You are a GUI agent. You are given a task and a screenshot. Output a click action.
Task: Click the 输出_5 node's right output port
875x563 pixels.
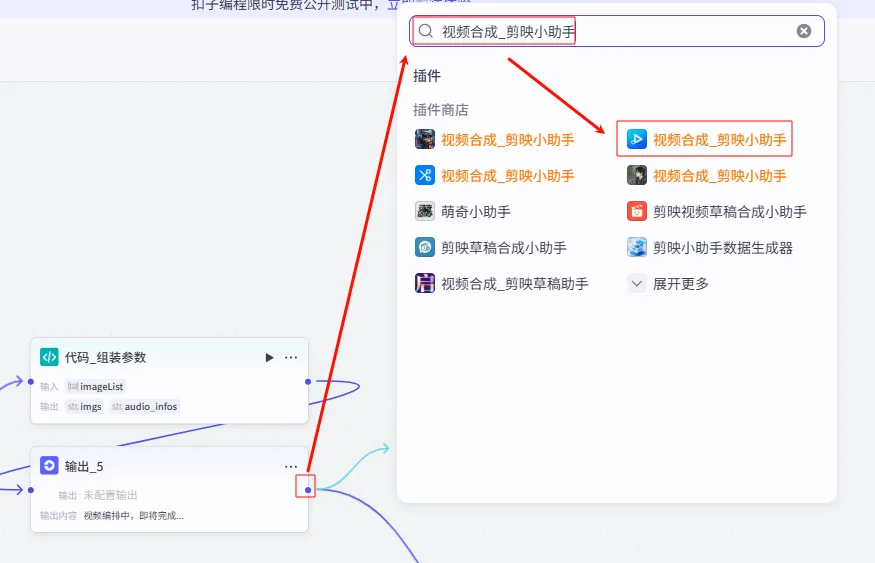tap(308, 490)
